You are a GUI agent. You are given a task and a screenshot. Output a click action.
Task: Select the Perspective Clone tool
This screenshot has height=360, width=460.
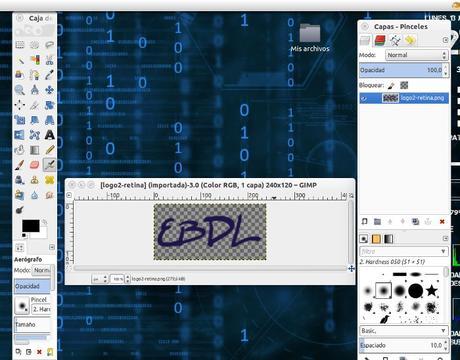20,195
